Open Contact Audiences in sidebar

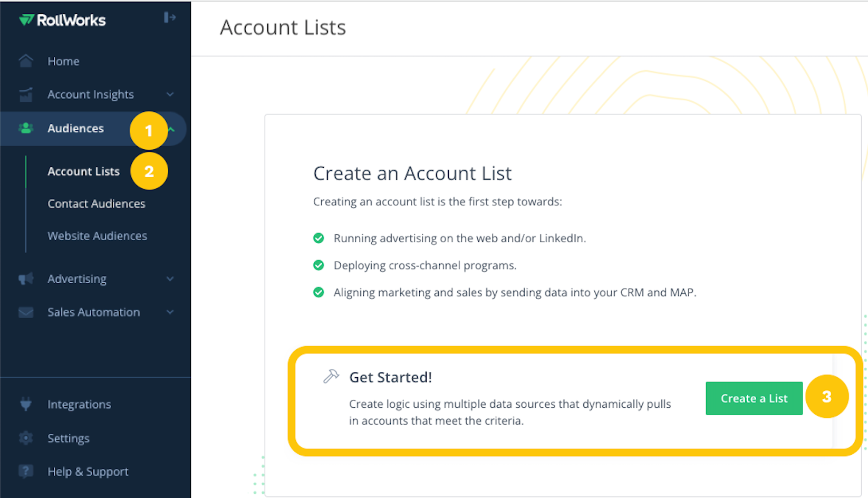click(x=96, y=204)
